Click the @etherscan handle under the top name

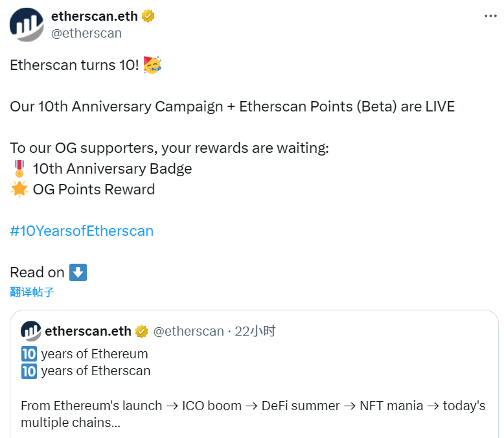86,33
